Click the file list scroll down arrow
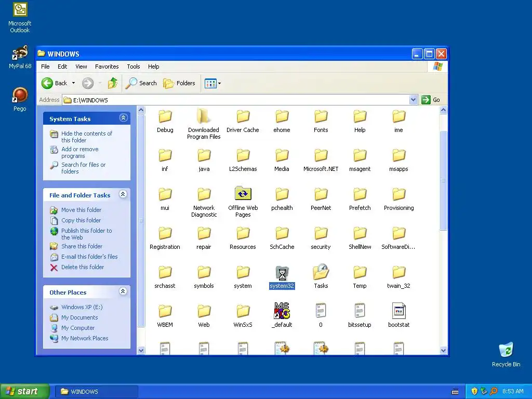The width and height of the screenshot is (532, 399). tap(443, 351)
